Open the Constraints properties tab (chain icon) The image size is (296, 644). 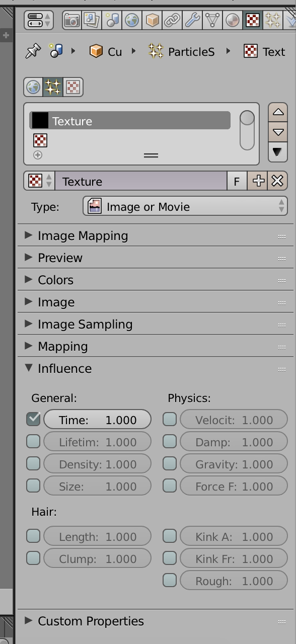click(172, 20)
